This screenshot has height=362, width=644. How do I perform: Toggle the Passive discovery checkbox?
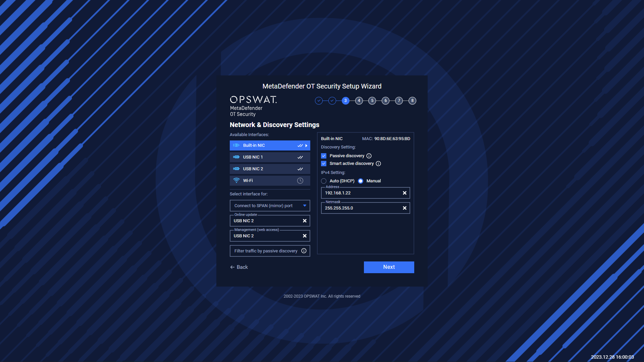(324, 156)
